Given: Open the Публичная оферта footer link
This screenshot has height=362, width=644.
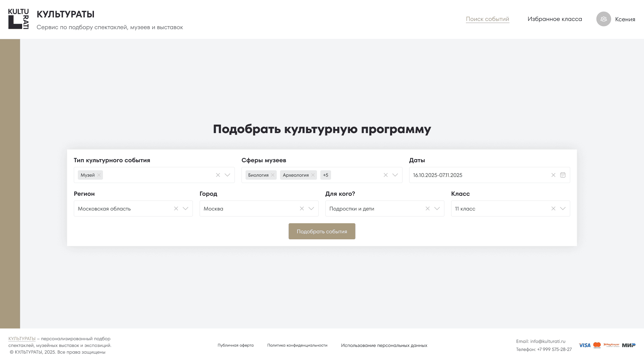Looking at the screenshot, I should (x=235, y=345).
